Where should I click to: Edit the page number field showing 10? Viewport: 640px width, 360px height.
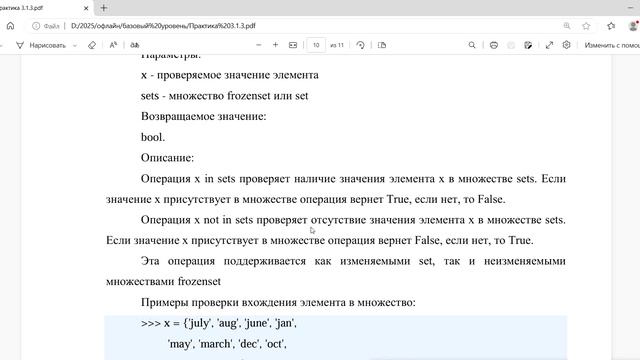coord(316,45)
